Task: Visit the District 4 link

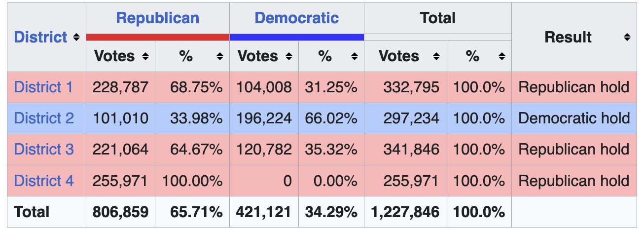Action: 44,181
